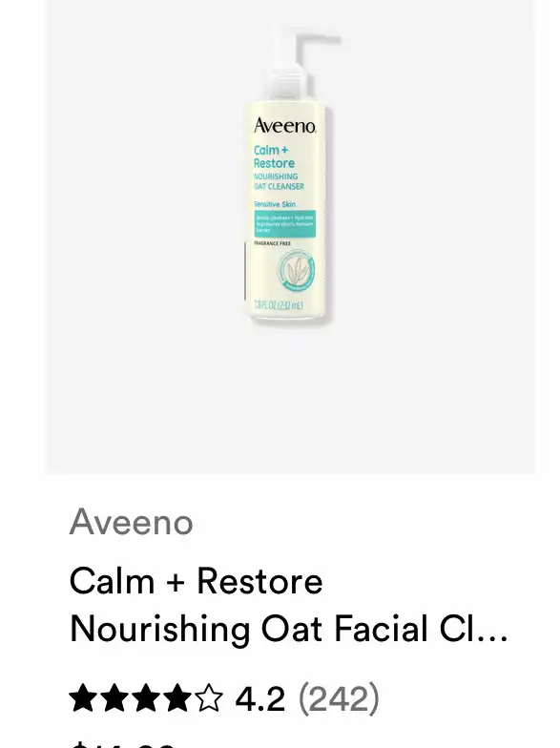Click the Sensitive Skin label on the bottle
The width and height of the screenshot is (560, 748).
pyautogui.click(x=275, y=204)
